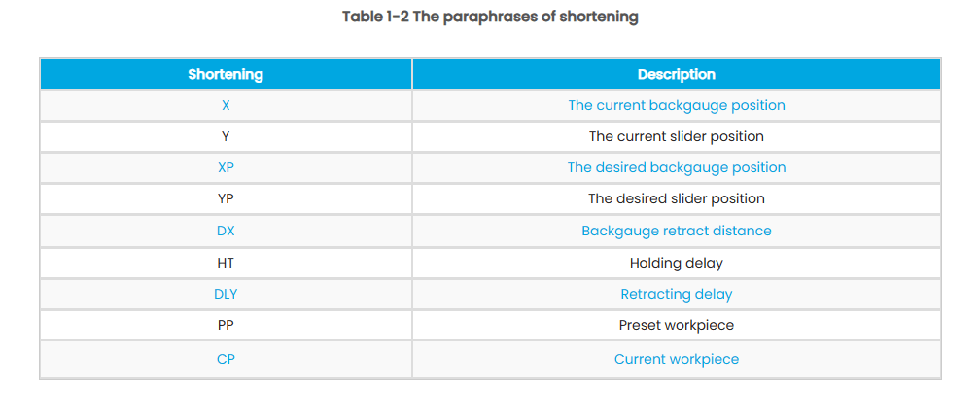Open the "Retracting delay" link
980x394 pixels.
click(677, 294)
